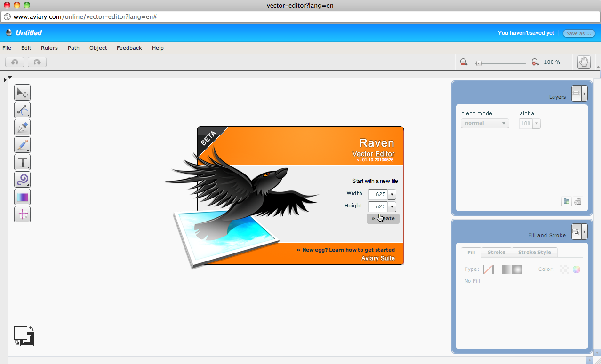601x364 pixels.
Task: Switch to the Stroke Style tab
Action: point(535,253)
